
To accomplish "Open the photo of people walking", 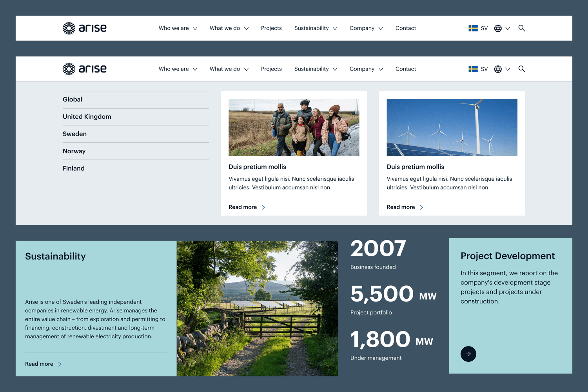I will 294,127.
